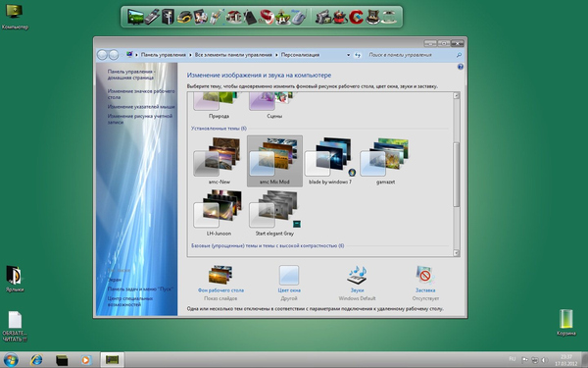The image size is (588, 368).
Task: Click the taskbar clock showing 23:37
Action: click(566, 360)
